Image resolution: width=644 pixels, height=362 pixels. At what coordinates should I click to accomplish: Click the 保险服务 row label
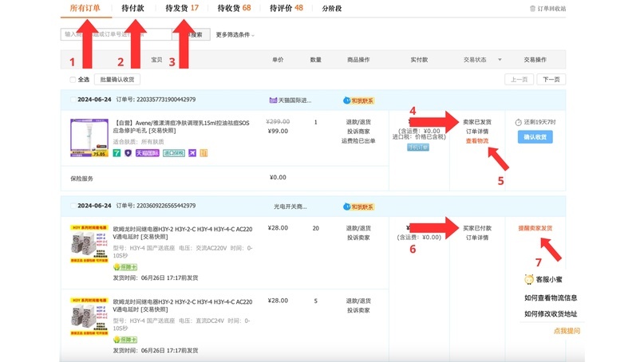(x=81, y=179)
